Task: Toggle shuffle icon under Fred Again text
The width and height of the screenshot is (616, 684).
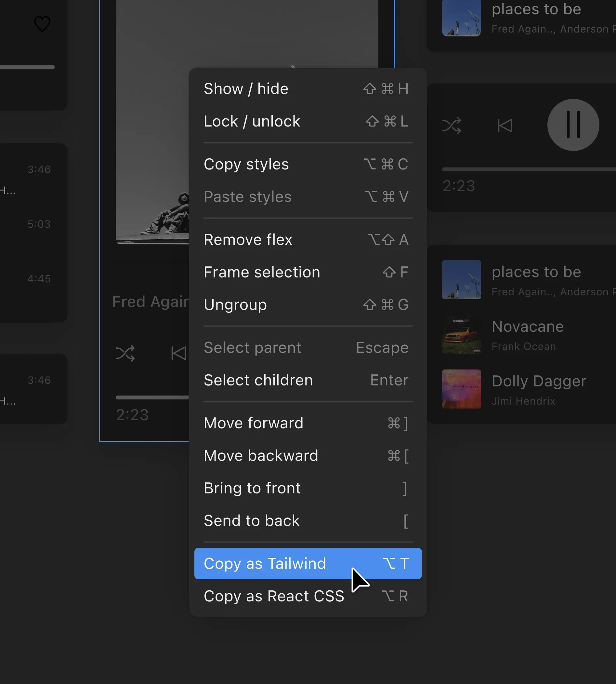Action: point(125,354)
